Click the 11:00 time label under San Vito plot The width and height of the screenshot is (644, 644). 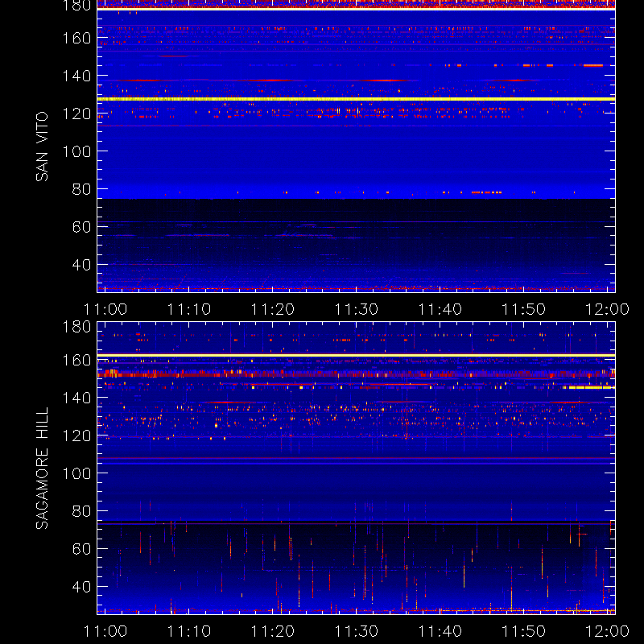coord(105,309)
